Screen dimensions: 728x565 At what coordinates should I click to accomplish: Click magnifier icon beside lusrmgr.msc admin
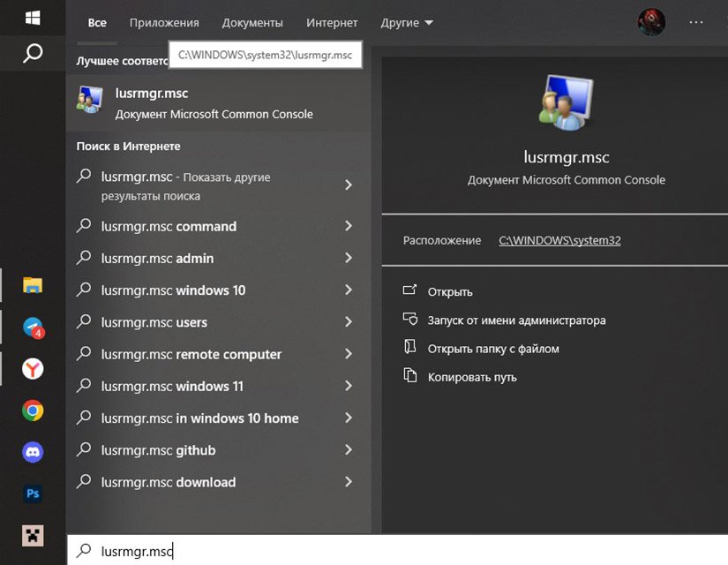pos(84,257)
